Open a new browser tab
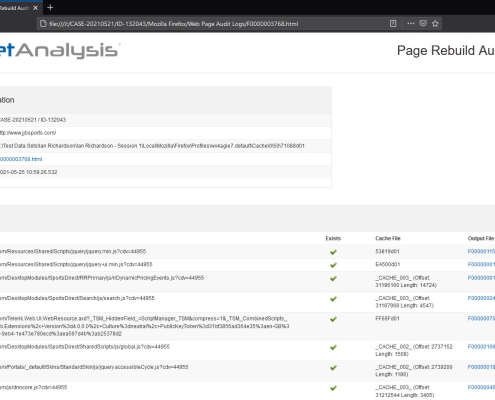This screenshot has width=495, height=400. coord(50,8)
